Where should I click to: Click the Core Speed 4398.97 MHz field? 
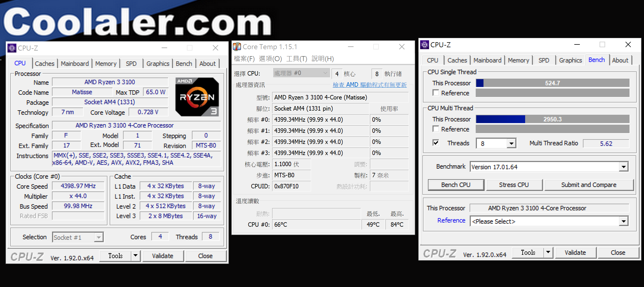tap(78, 186)
